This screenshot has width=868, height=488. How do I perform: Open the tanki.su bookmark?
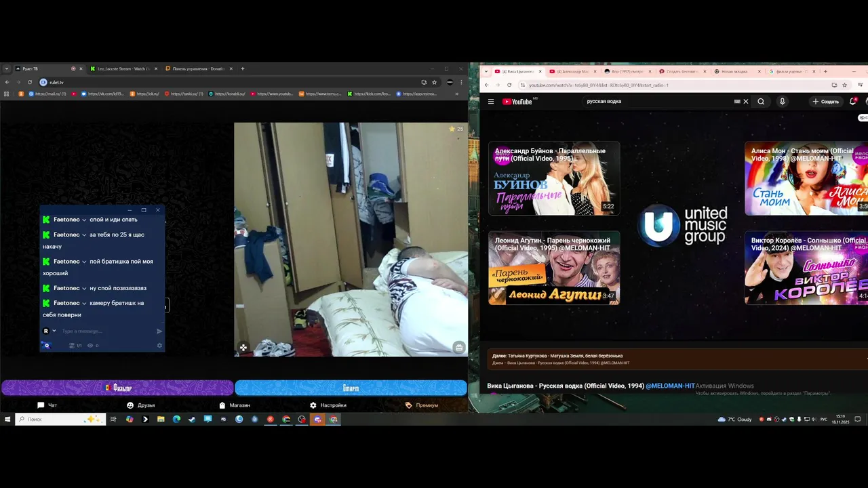click(x=183, y=94)
